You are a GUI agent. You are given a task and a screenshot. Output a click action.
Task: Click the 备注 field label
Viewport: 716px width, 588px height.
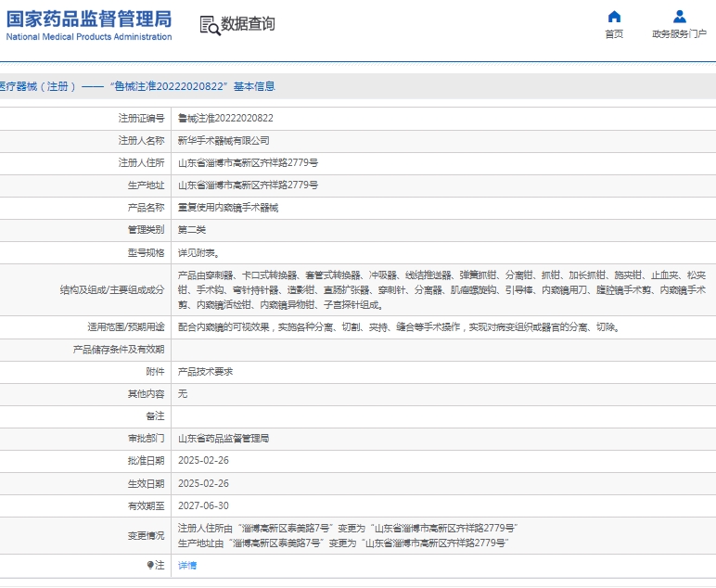tap(155, 416)
